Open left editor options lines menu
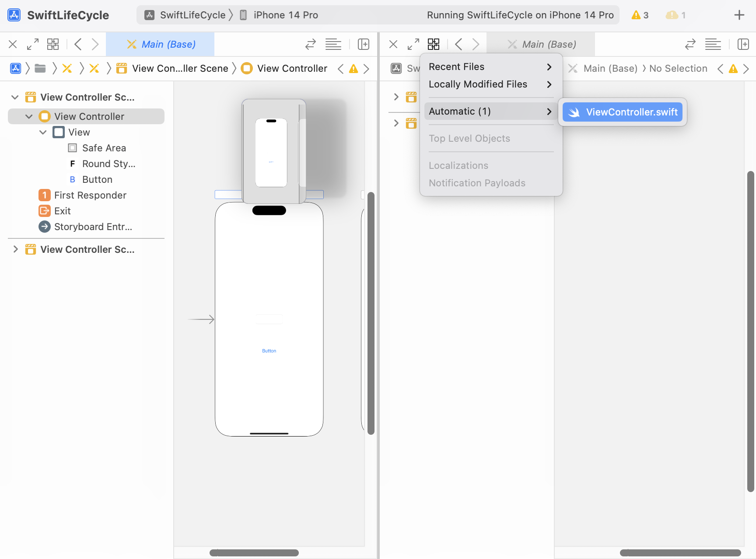 333,44
